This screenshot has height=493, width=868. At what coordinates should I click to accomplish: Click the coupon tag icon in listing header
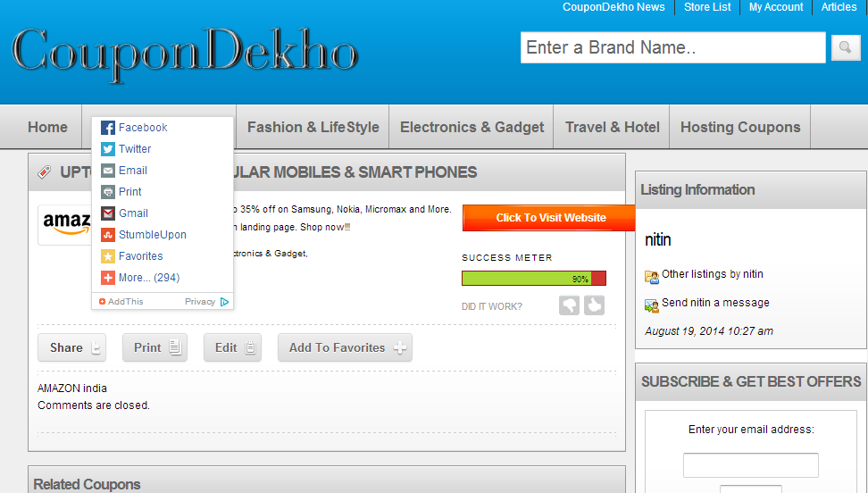click(45, 172)
